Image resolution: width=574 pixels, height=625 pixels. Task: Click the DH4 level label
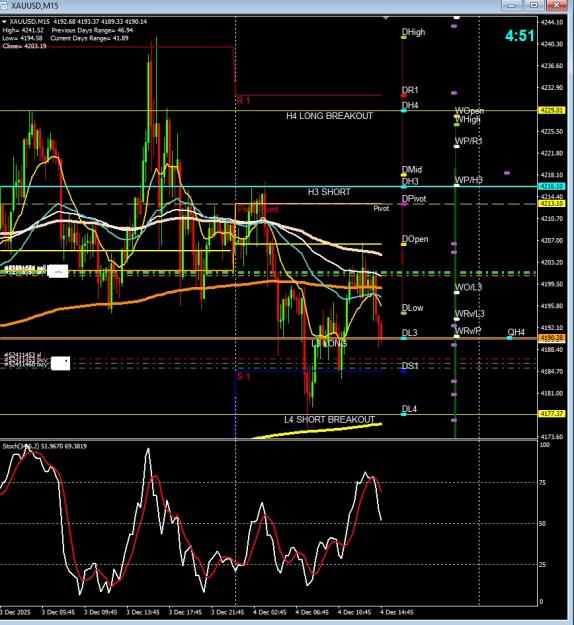410,105
